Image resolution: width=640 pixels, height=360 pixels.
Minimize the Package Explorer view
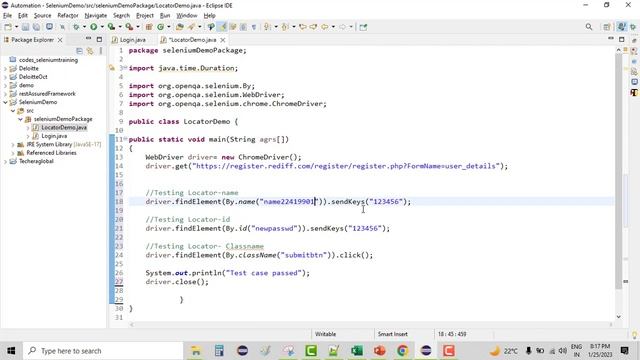point(88,39)
